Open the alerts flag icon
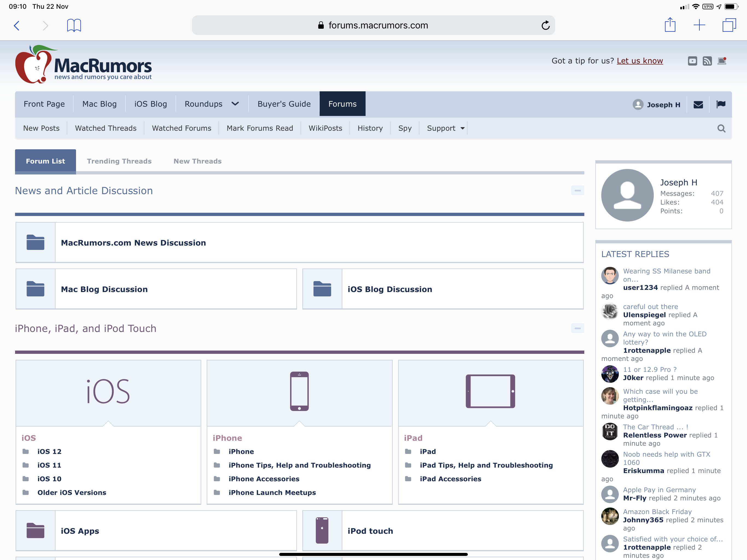This screenshot has height=560, width=747. [721, 104]
